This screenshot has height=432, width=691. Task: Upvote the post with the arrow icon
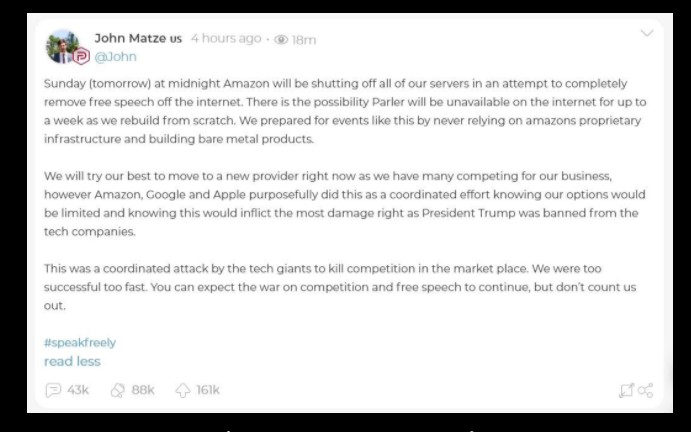coord(183,390)
